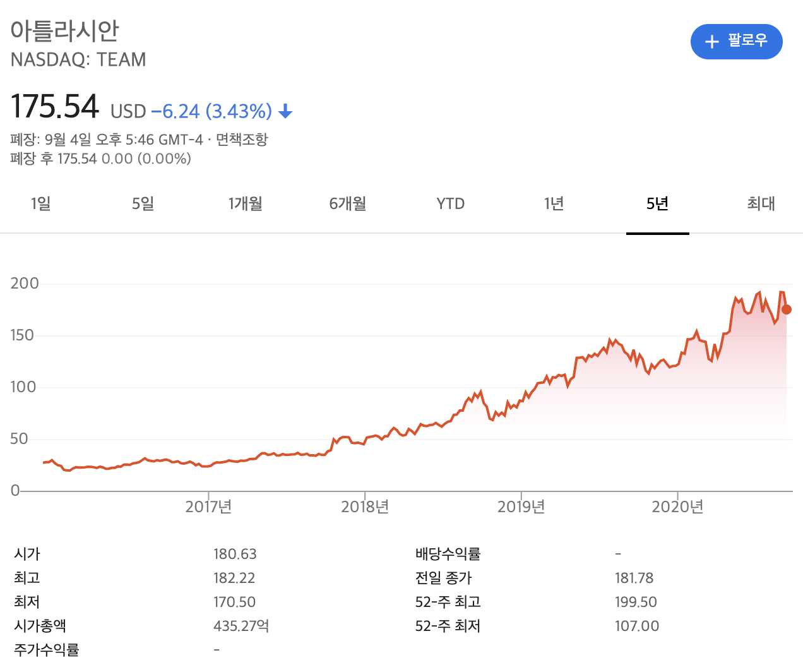Click the 175.54 current price
The image size is (803, 672).
pyautogui.click(x=55, y=106)
